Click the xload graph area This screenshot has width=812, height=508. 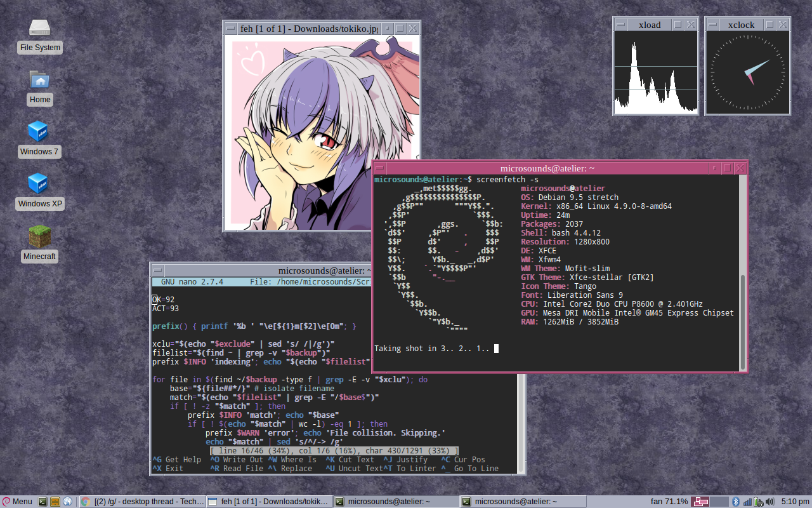(x=655, y=72)
